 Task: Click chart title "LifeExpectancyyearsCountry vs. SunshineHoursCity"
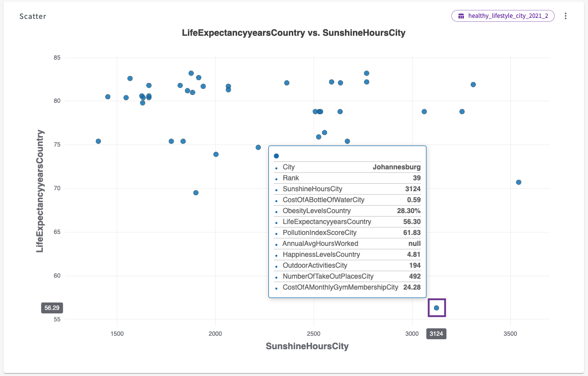click(294, 33)
